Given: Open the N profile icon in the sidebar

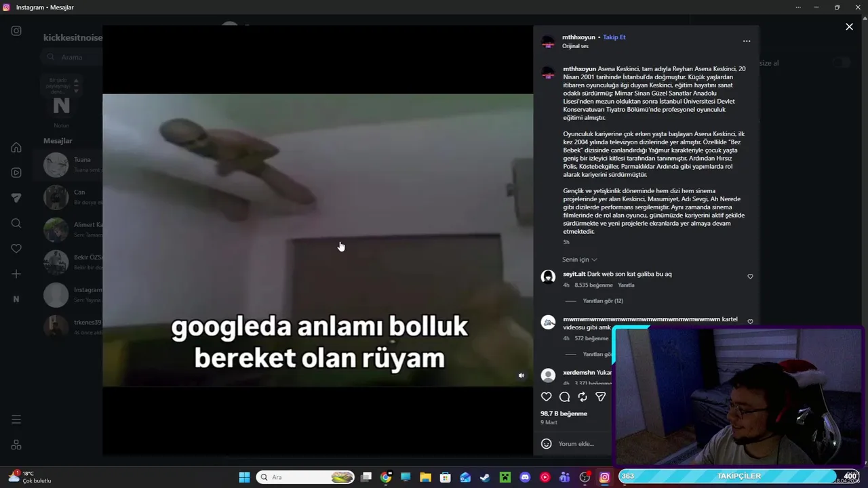Looking at the screenshot, I should tap(16, 299).
